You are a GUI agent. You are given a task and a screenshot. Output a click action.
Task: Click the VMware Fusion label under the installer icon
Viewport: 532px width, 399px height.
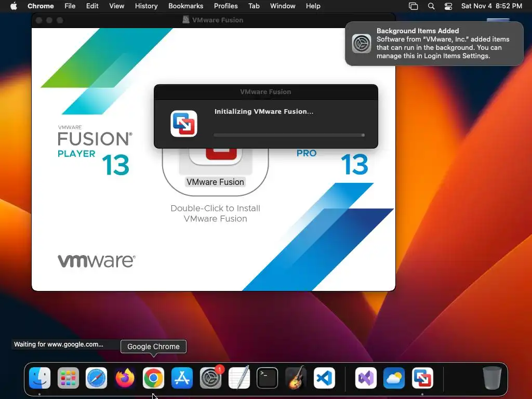coord(215,182)
